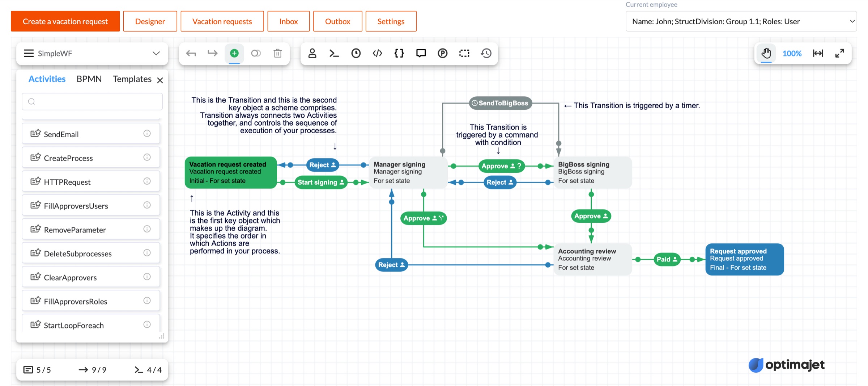868x386 pixels.
Task: Click the activity search field
Action: click(92, 101)
